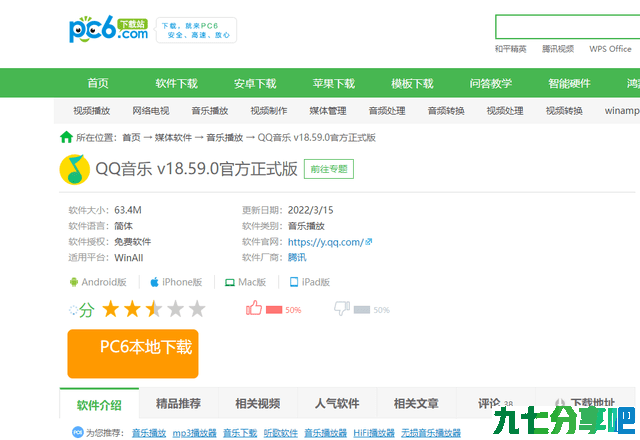
Task: Click the QQ Music app icon
Action: pyautogui.click(x=75, y=169)
